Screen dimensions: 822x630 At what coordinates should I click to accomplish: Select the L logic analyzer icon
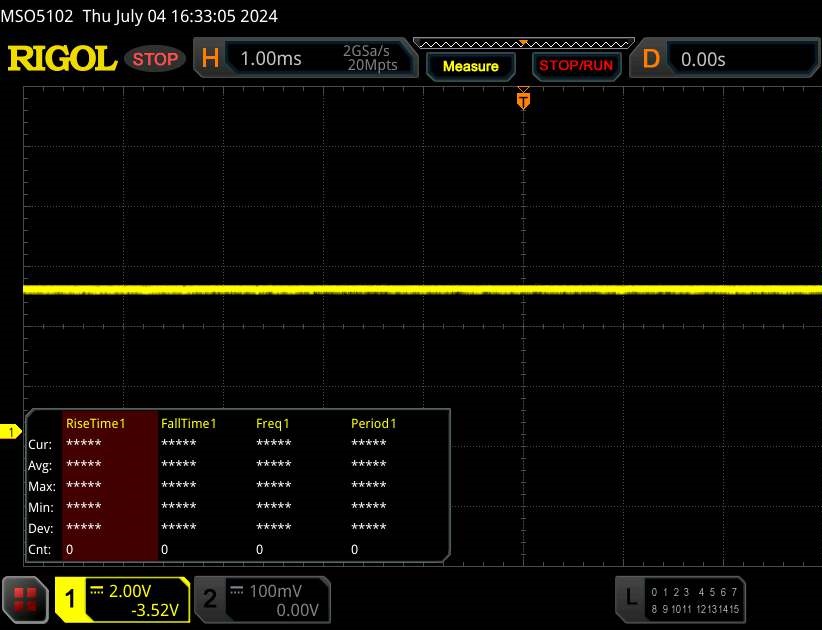[x=631, y=597]
